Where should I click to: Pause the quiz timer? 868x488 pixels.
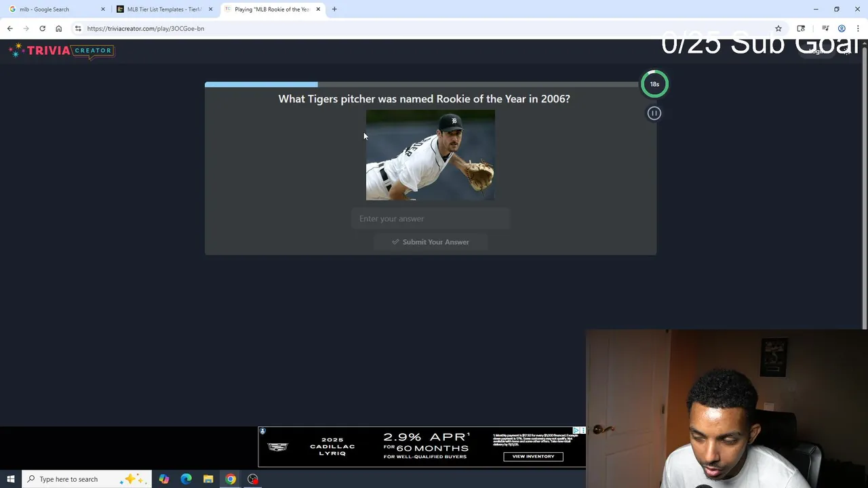[654, 113]
